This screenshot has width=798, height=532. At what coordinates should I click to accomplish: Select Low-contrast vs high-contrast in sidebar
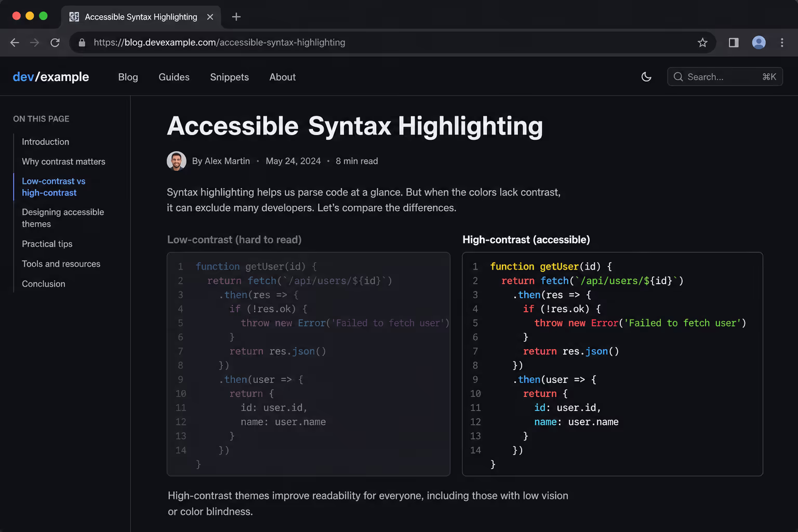click(x=54, y=187)
